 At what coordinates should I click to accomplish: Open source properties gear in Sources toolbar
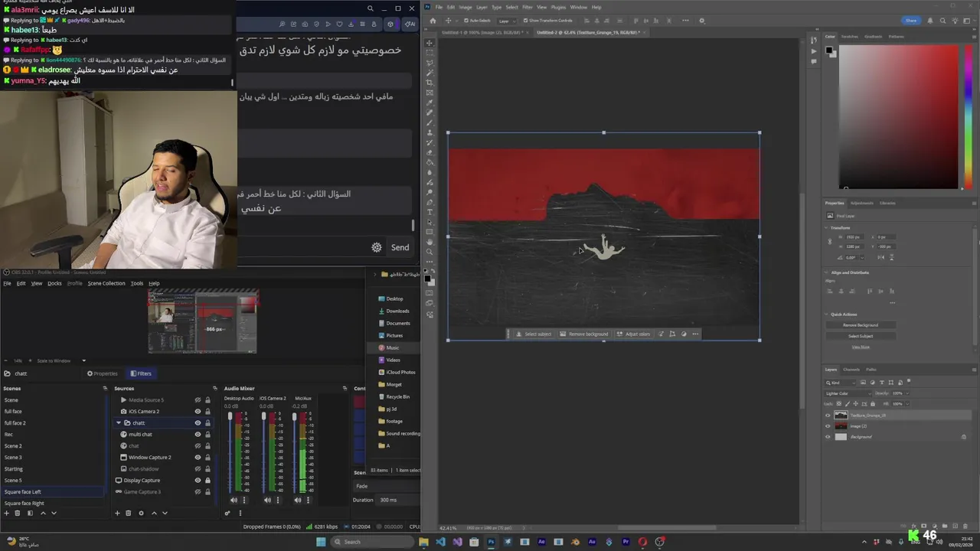coord(141,513)
